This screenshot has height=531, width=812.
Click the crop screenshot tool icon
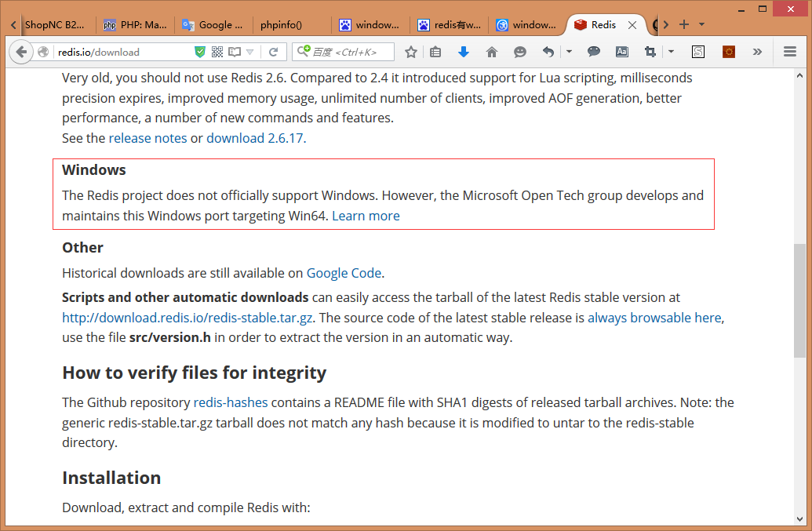pyautogui.click(x=650, y=52)
